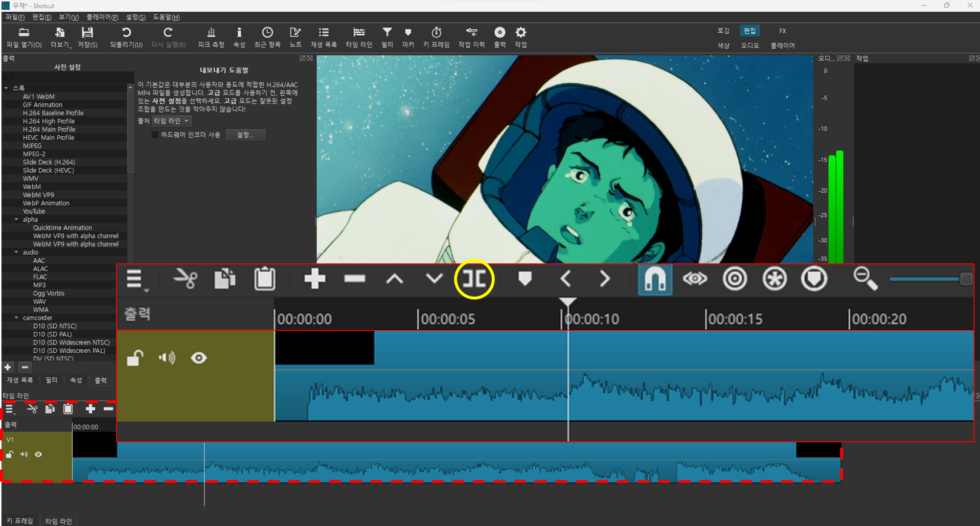Click the timeline zoom out magnifier icon
980x526 pixels.
[x=866, y=279]
